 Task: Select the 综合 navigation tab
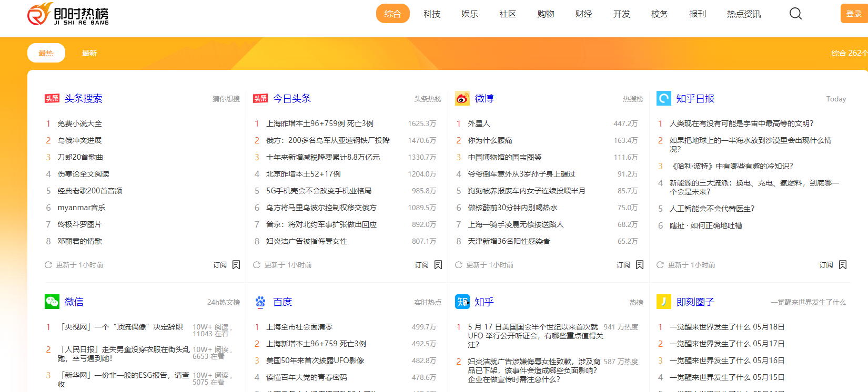pyautogui.click(x=393, y=14)
